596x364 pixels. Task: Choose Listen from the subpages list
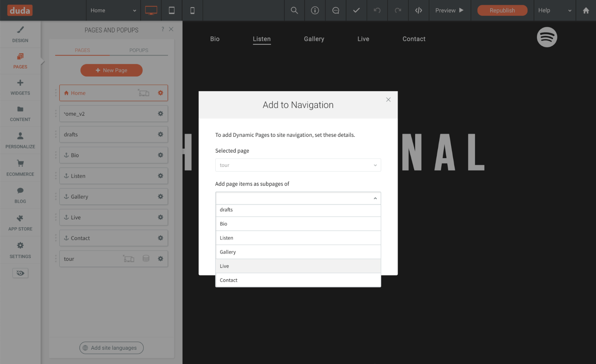click(x=298, y=238)
